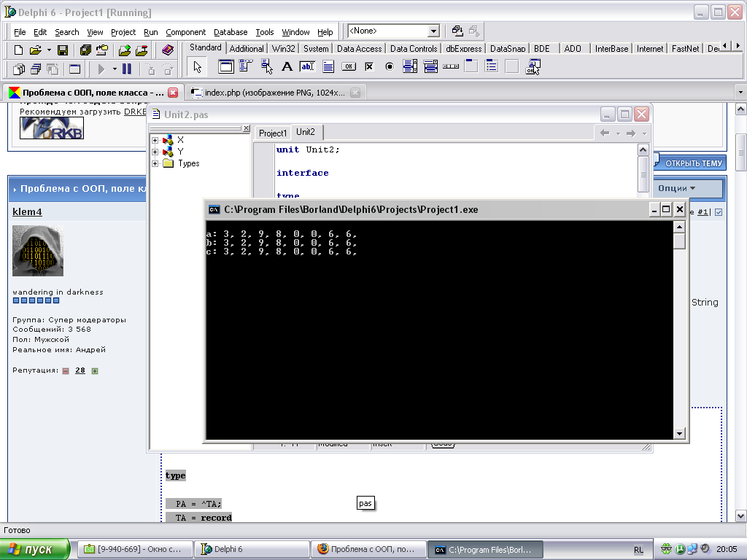Select the MainMenu component in palette

pyautogui.click(x=245, y=67)
